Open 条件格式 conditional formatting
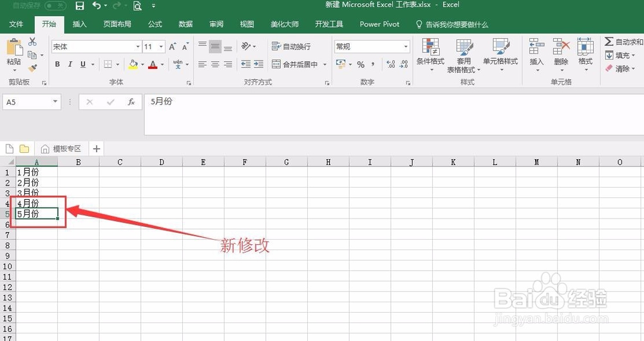The height and width of the screenshot is (341, 644). (x=430, y=54)
